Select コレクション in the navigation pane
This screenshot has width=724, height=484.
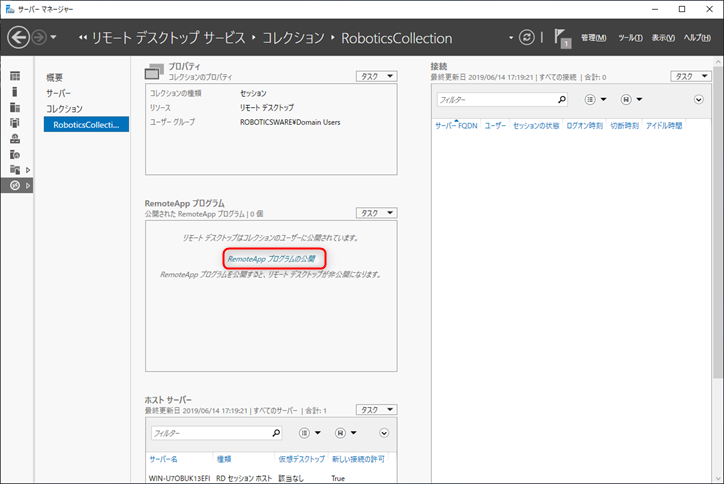click(x=65, y=108)
